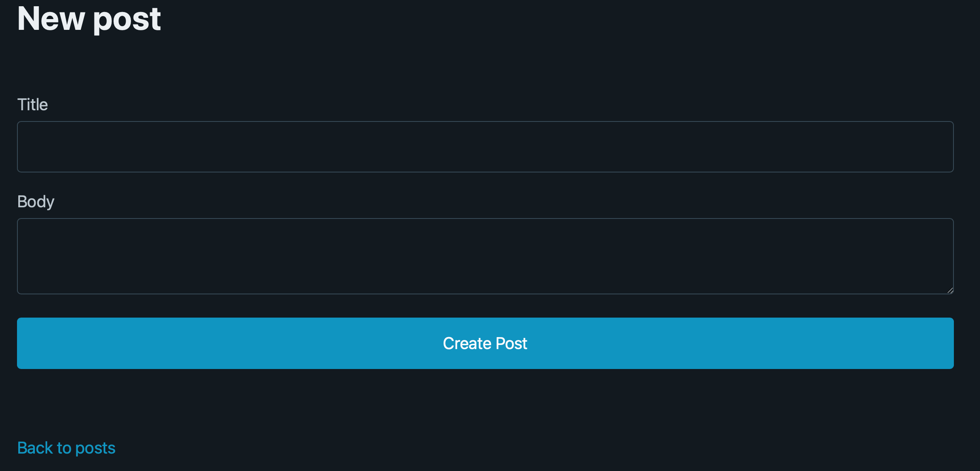Submit the form with Create Post
Image resolution: width=980 pixels, height=471 pixels.
click(485, 343)
